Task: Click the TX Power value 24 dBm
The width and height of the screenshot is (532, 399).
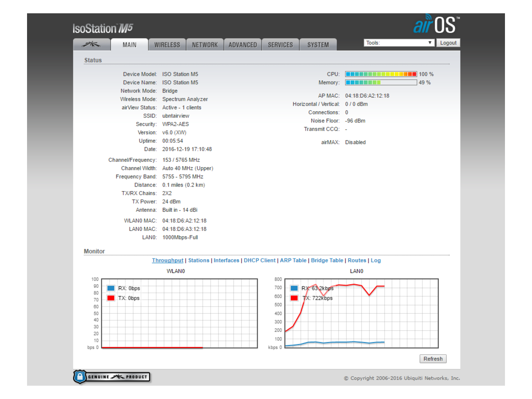Action: [x=171, y=202]
